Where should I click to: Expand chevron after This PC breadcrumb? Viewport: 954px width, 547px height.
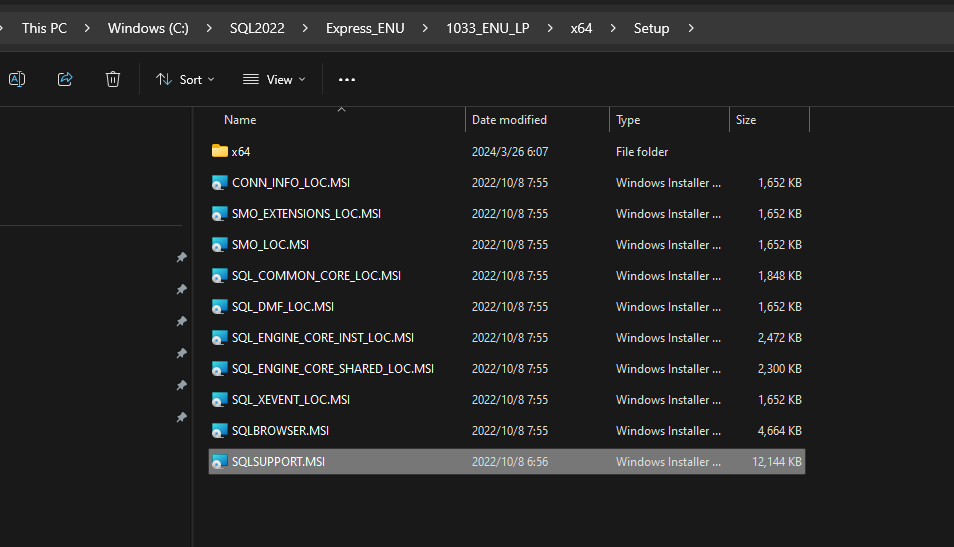coord(87,28)
